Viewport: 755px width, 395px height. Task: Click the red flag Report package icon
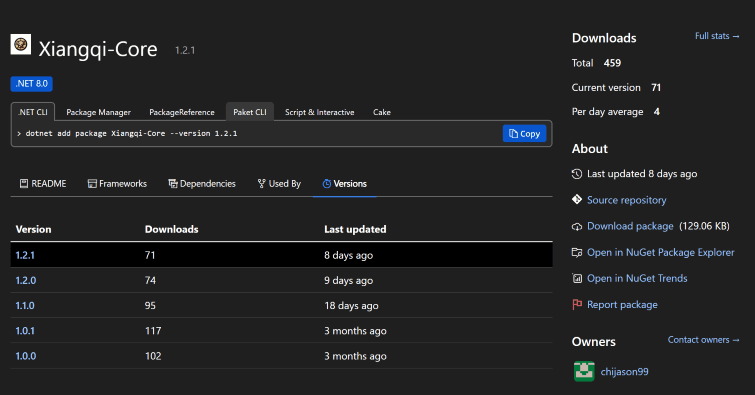tap(577, 304)
